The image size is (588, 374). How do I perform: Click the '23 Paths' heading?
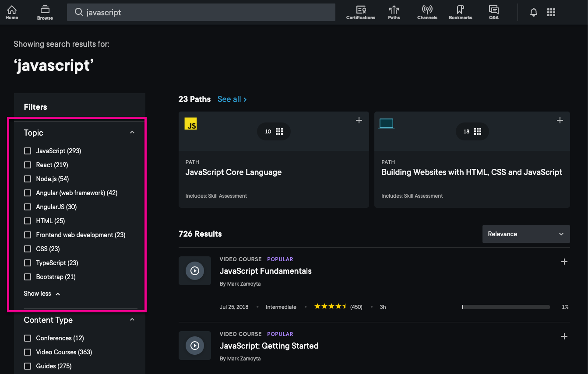point(194,99)
